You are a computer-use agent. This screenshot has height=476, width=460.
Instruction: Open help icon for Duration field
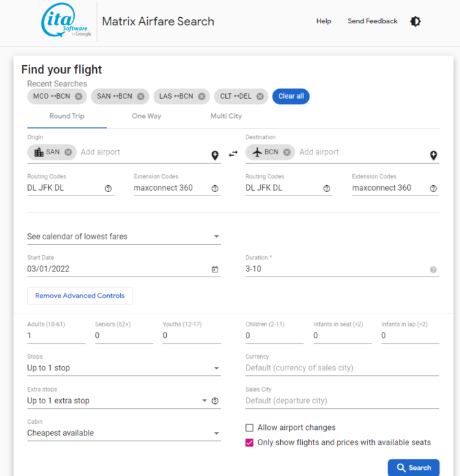pos(433,270)
